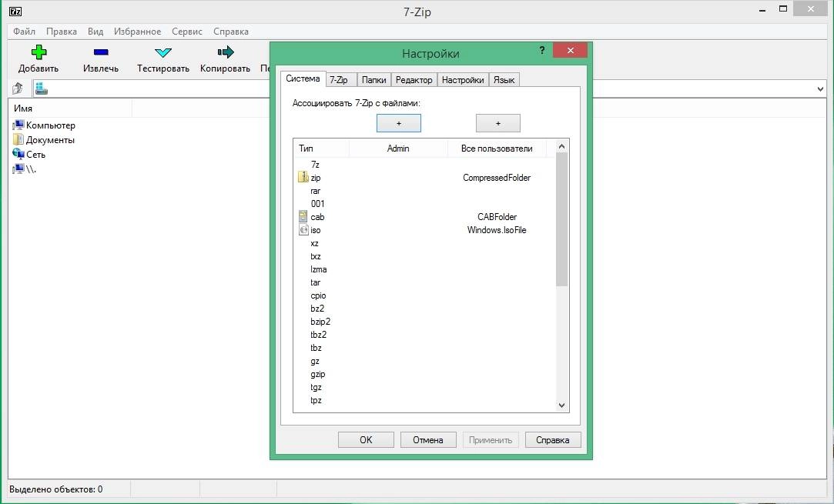Open the Избранное menu

[x=137, y=32]
